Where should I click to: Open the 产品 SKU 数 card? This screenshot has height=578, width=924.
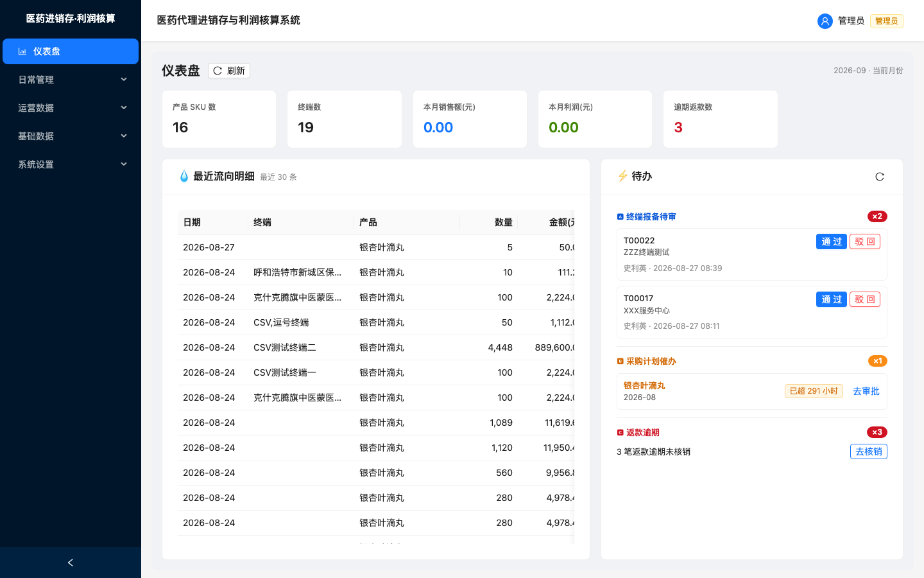click(x=219, y=119)
